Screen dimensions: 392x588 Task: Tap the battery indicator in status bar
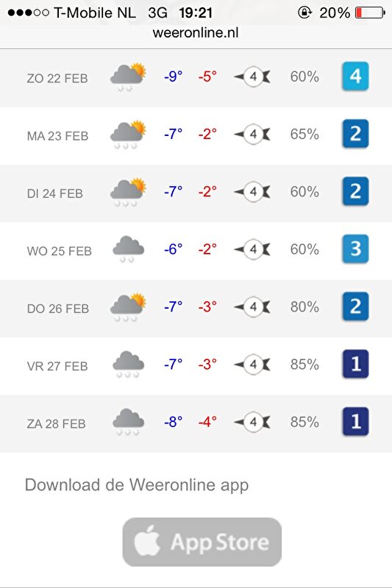click(370, 12)
